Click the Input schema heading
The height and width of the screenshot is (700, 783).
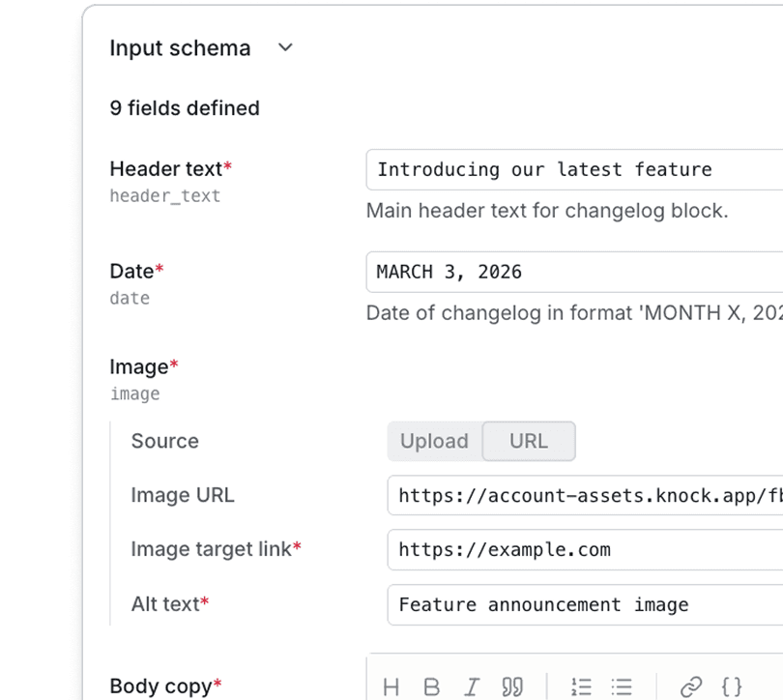(x=179, y=47)
